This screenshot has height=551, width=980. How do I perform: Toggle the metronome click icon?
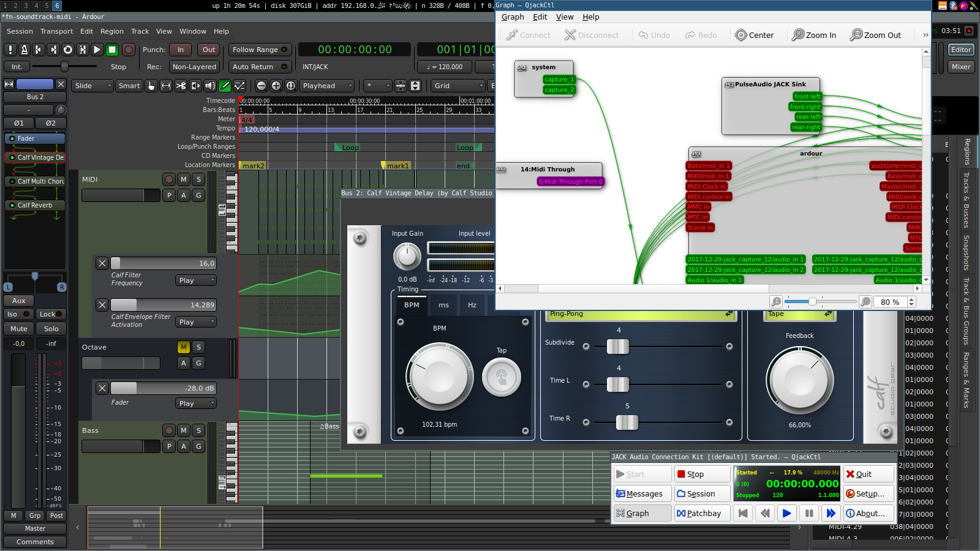point(24,50)
